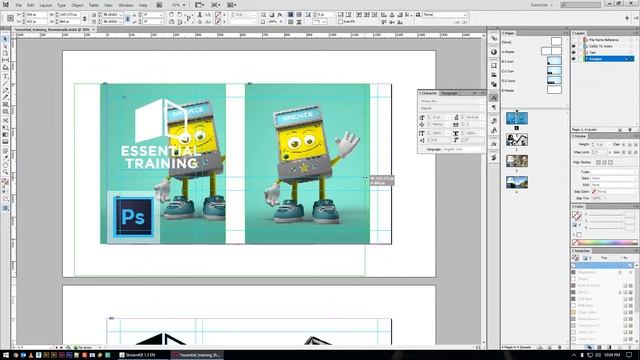The height and width of the screenshot is (360, 640).
Task: Toggle align stroke to outside button
Action: point(611,162)
